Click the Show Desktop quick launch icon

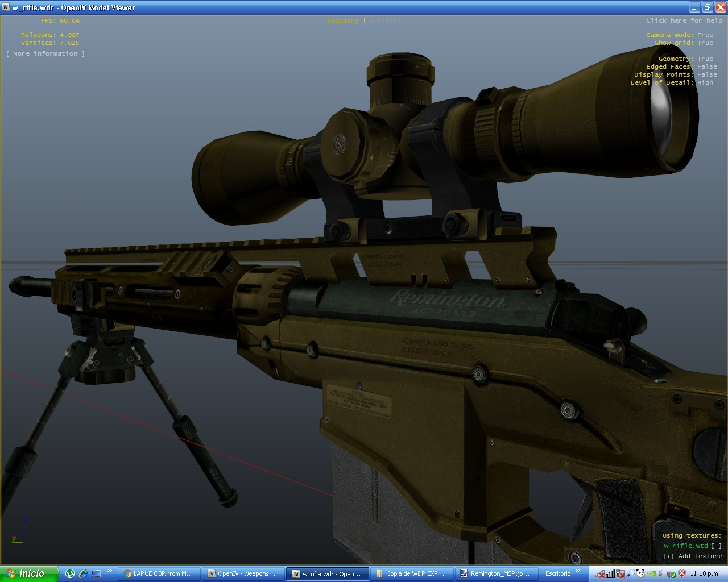(x=96, y=573)
